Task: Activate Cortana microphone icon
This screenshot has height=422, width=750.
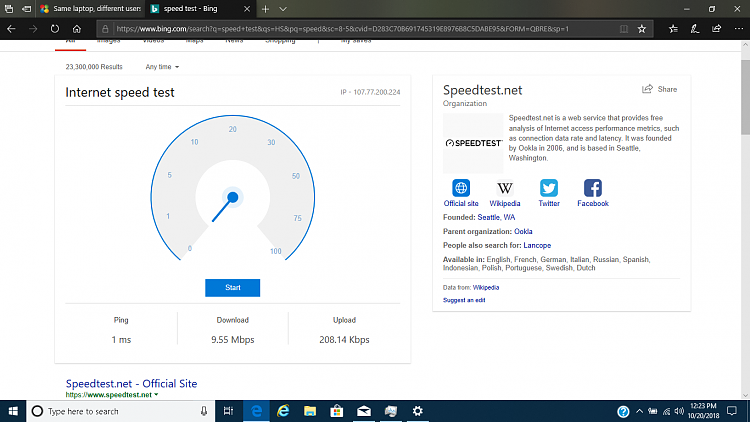Action: click(x=204, y=411)
